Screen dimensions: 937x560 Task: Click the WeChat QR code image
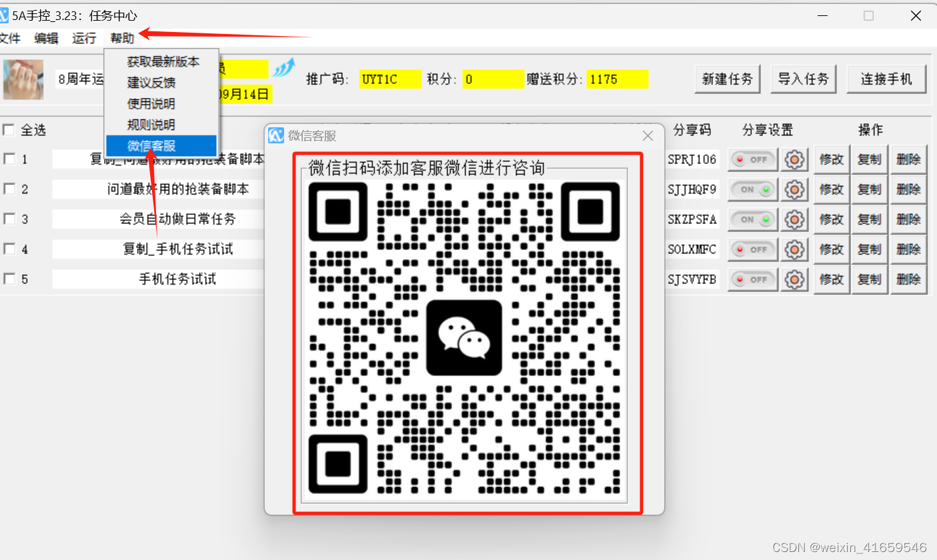tap(464, 339)
